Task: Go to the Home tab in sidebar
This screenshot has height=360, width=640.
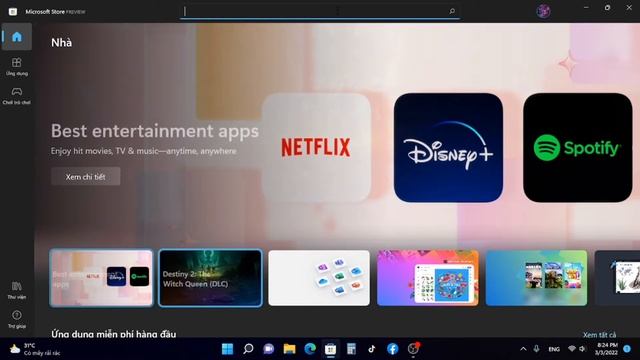Action: point(17,37)
